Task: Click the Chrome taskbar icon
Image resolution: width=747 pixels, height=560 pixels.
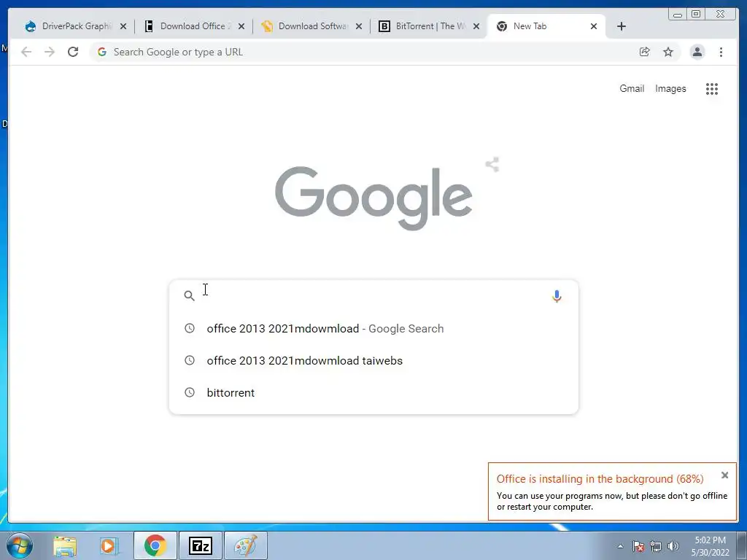Action: coord(155,545)
